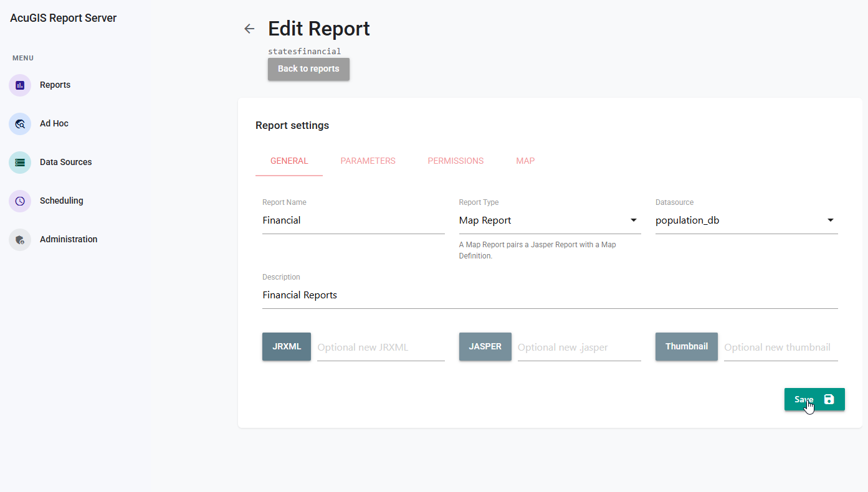Save the report settings
The height and width of the screenshot is (492, 868).
pos(814,399)
